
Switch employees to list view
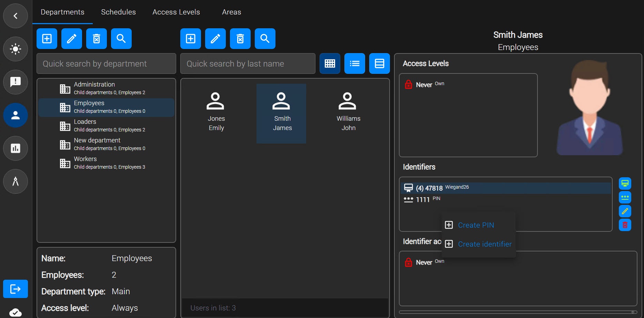pos(355,63)
